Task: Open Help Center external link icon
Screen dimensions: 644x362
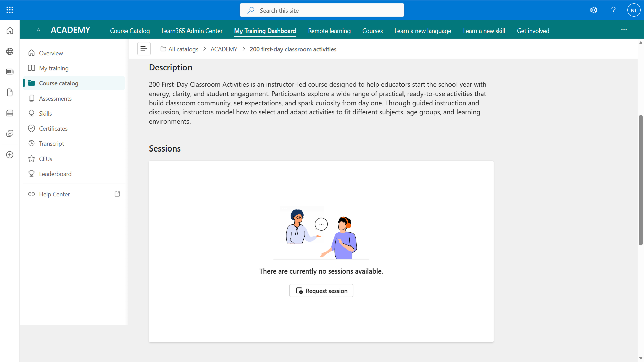Action: point(117,194)
